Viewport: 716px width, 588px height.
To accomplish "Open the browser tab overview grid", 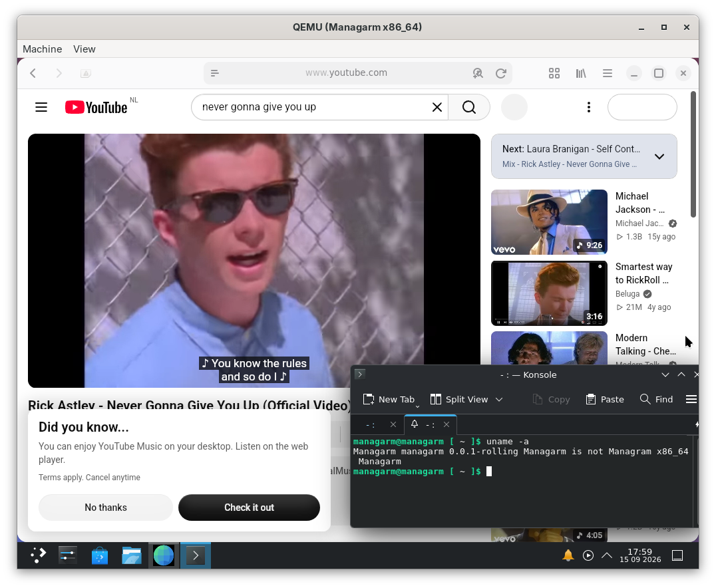I will point(554,73).
